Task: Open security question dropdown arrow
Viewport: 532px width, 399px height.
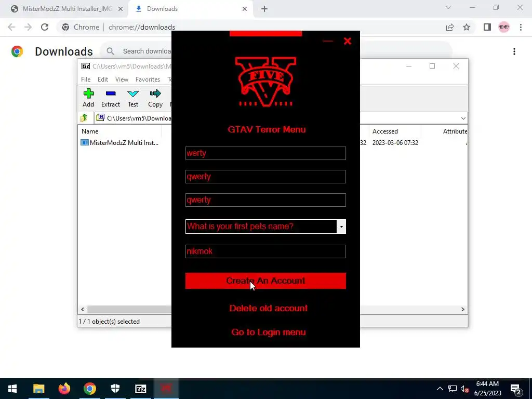Action: click(341, 227)
